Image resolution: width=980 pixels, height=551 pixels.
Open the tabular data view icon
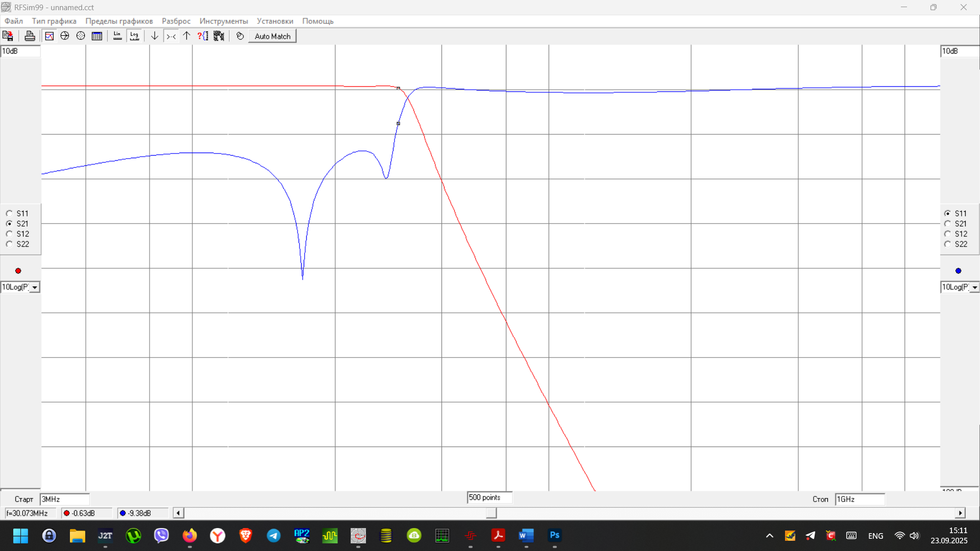(97, 36)
